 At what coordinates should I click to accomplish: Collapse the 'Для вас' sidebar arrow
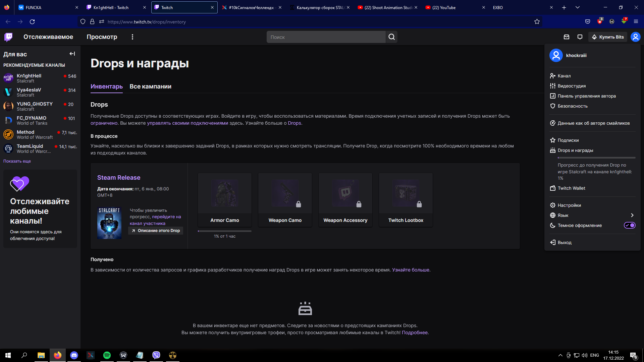(x=72, y=54)
